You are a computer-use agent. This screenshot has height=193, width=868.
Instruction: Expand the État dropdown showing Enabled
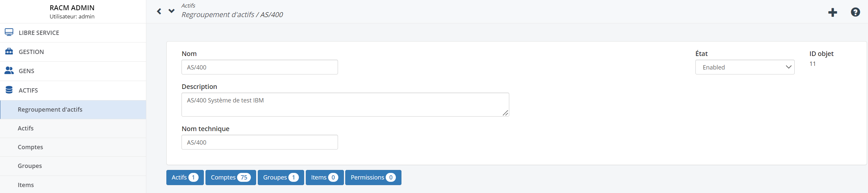(x=745, y=67)
